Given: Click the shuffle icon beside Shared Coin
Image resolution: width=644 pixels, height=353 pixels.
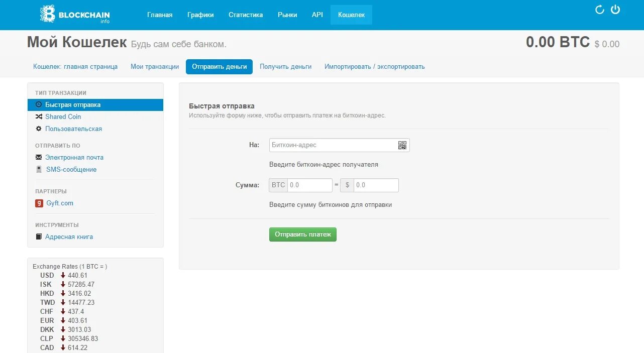Looking at the screenshot, I should click(x=39, y=116).
